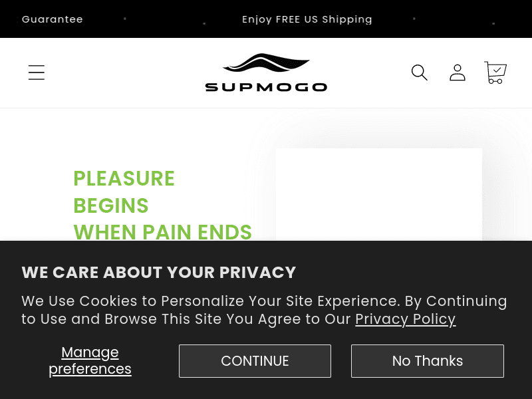Click the SUPMOGO wordmark logo
This screenshot has width=532, height=399.
tap(266, 87)
